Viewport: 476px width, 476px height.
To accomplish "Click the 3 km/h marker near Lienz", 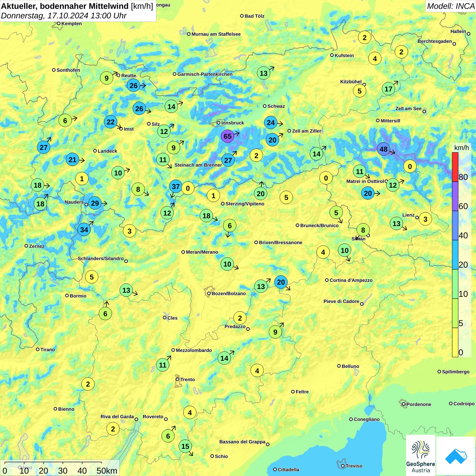I will click(425, 219).
